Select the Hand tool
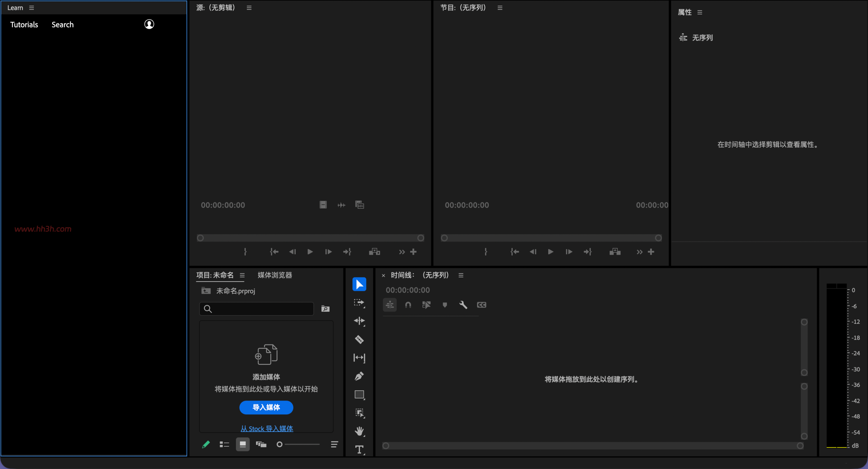The height and width of the screenshot is (469, 868). [359, 431]
